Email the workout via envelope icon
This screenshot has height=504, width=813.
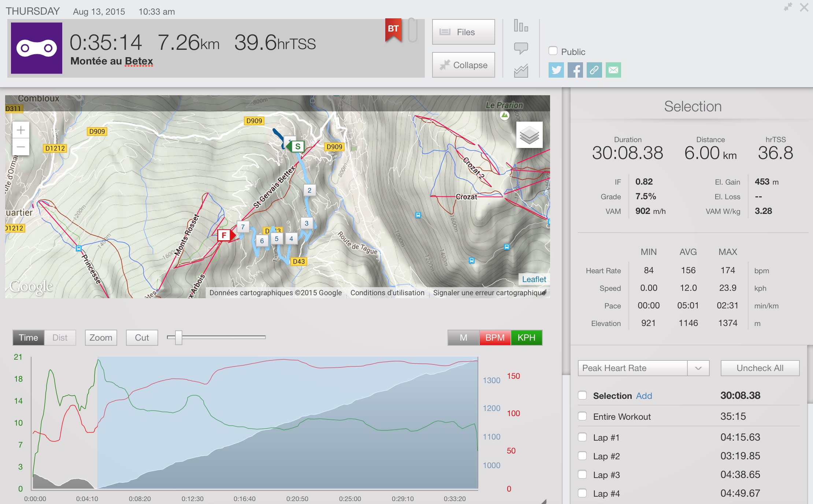[613, 70]
